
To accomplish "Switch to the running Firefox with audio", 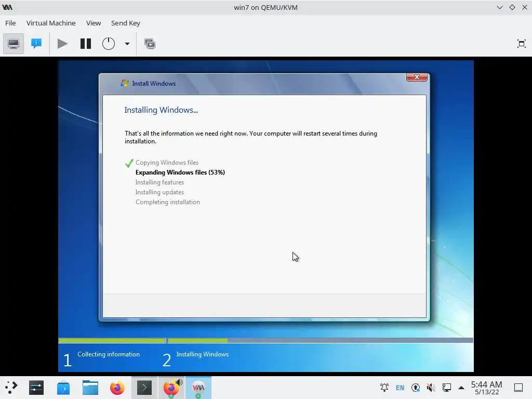I will (171, 388).
